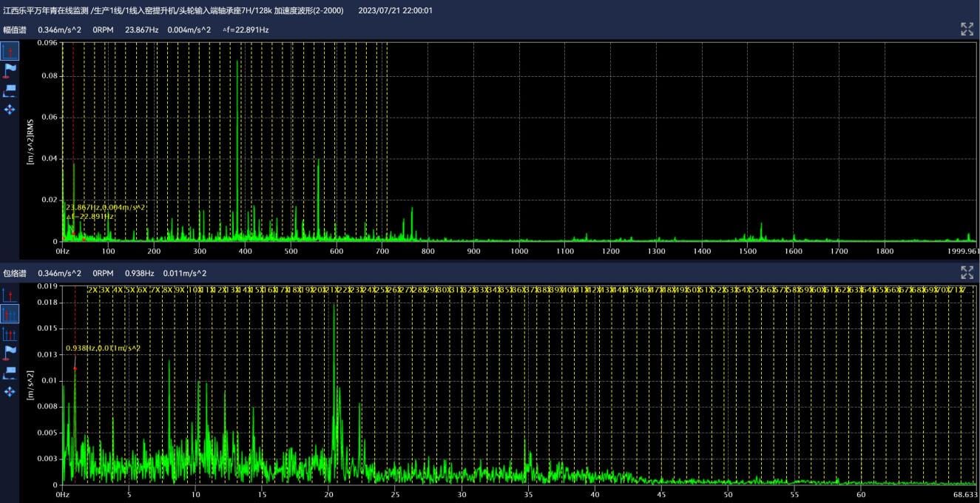Select single cursor tool in envelope spectrum

click(10, 295)
